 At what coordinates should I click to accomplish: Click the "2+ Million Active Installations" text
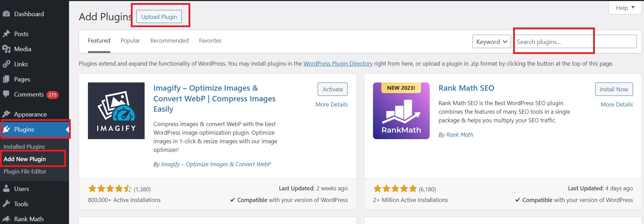point(410,200)
